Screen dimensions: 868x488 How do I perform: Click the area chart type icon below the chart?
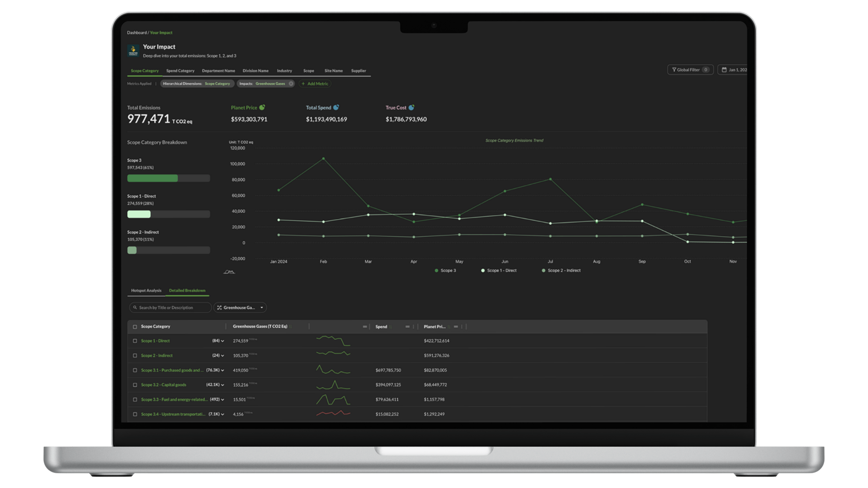pyautogui.click(x=229, y=272)
